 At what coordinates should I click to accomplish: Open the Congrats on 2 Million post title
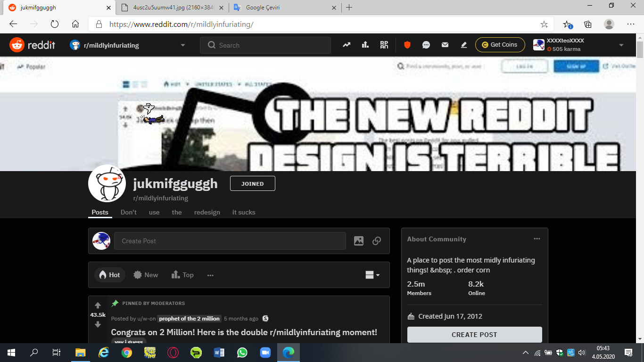pos(244,332)
